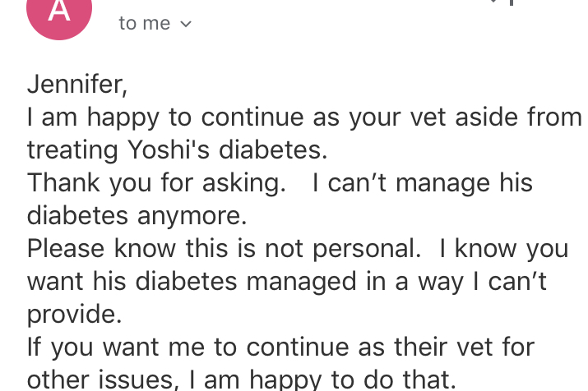This screenshot has height=391, width=588.
Task: Expand recipient details chevron beside "to me"
Action: (186, 25)
